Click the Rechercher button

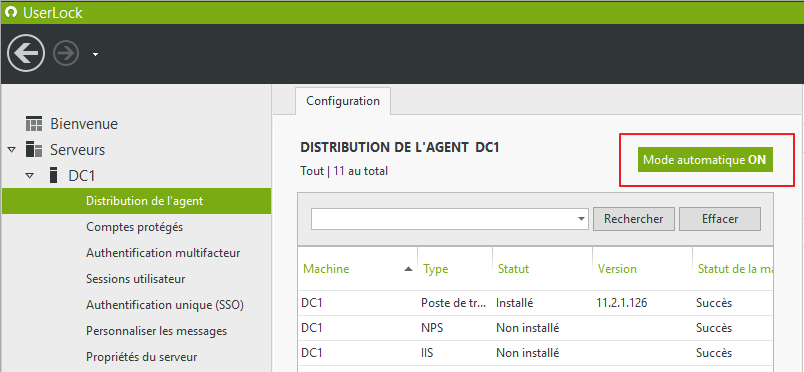pyautogui.click(x=634, y=219)
